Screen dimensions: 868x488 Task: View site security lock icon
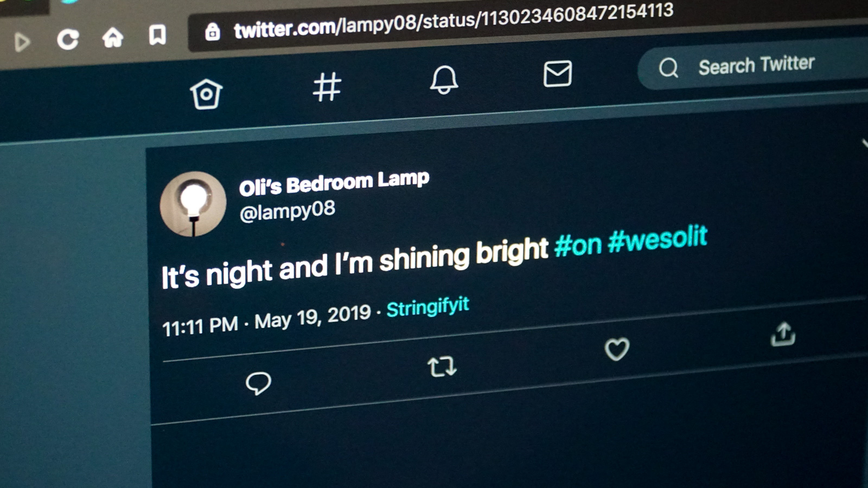[212, 32]
